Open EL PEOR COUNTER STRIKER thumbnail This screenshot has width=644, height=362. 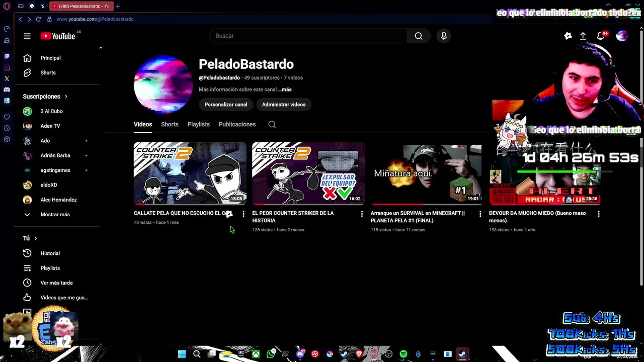point(308,173)
